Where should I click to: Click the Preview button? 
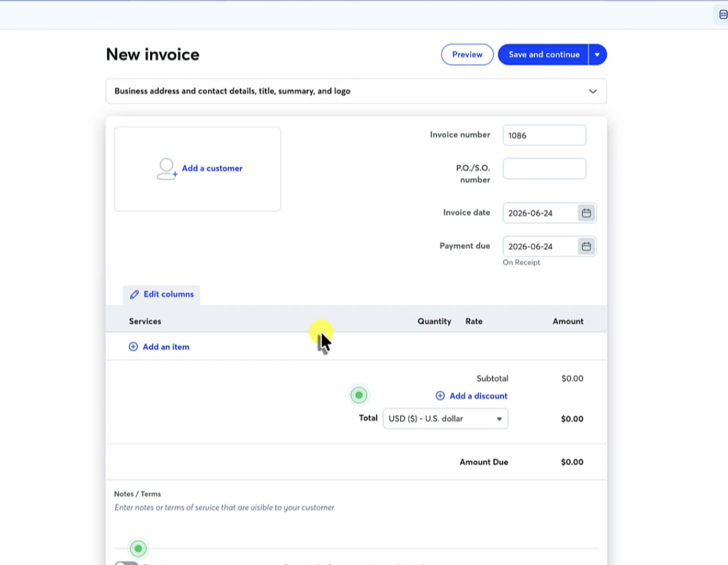[x=467, y=55]
